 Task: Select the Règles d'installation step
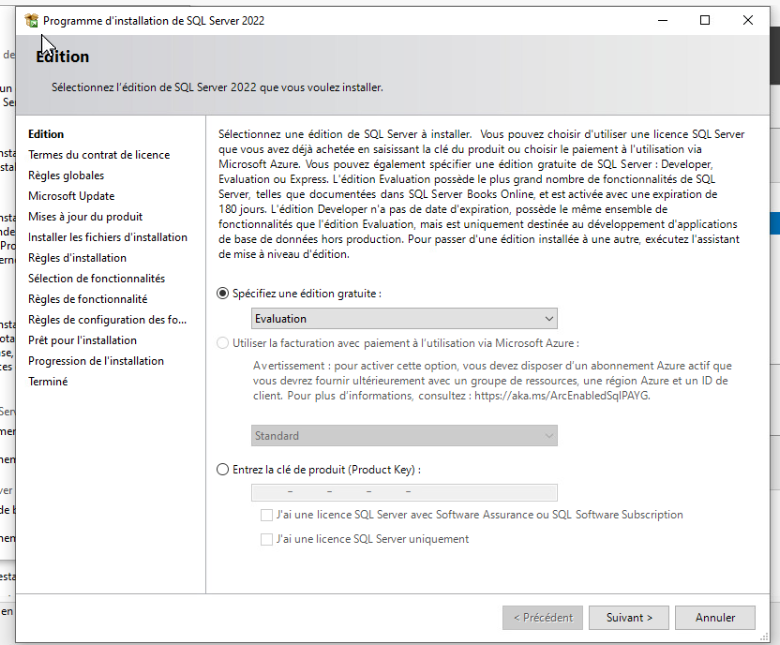coord(77,258)
